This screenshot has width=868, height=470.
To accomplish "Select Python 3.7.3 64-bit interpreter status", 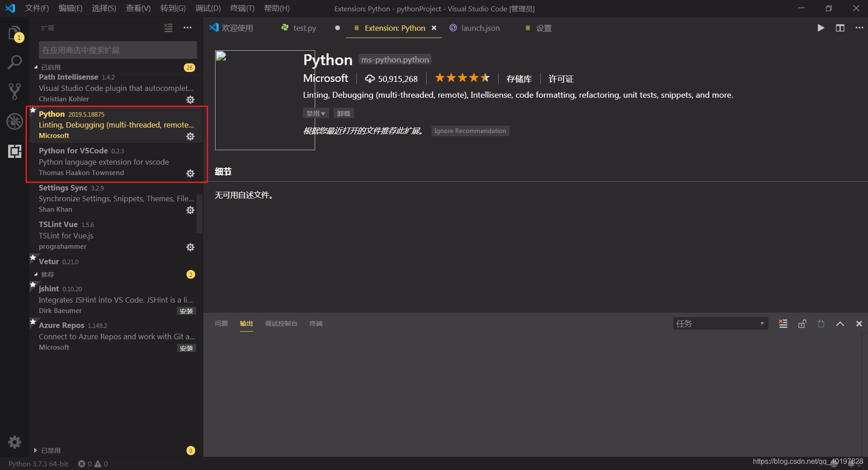I will 38,464.
